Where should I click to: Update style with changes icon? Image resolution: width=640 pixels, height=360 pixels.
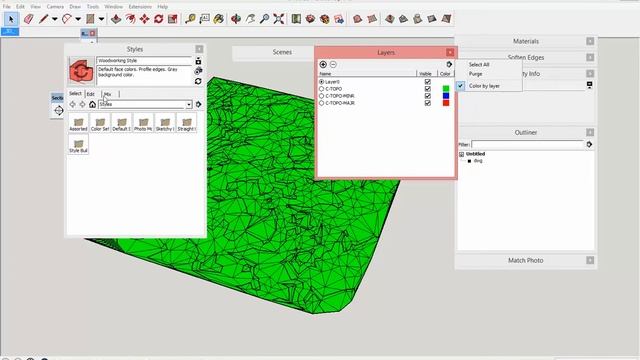point(198,81)
